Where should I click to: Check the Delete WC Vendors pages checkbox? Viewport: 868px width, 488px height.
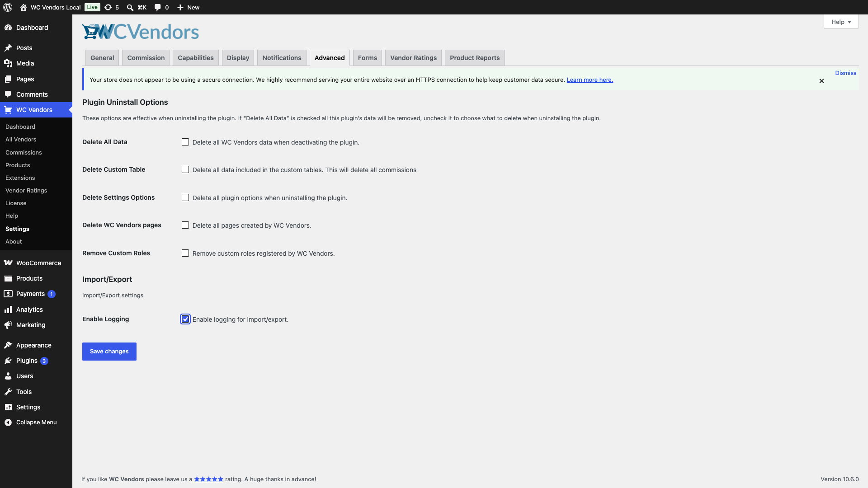coord(185,225)
